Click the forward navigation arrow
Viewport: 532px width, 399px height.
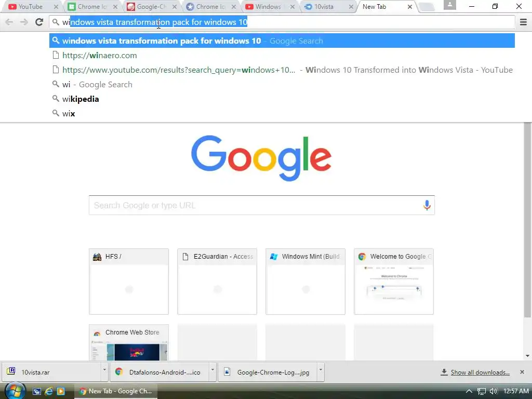24,22
